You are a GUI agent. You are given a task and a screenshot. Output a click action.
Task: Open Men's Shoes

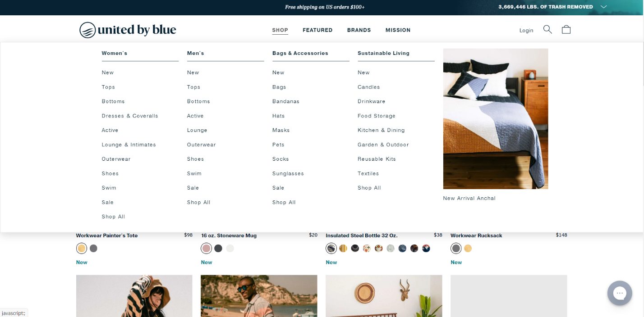click(195, 159)
